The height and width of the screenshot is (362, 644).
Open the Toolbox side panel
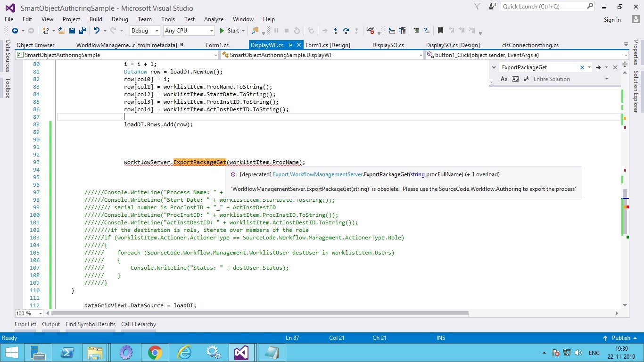[x=8, y=88]
